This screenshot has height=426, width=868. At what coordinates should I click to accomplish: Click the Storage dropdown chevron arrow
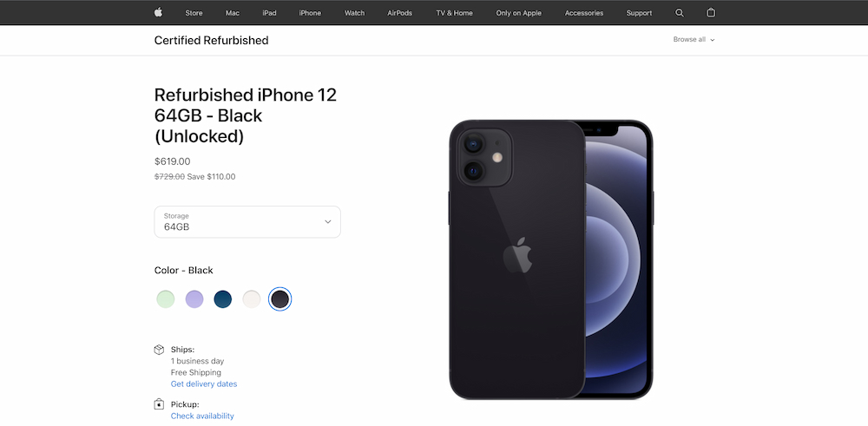tap(328, 222)
